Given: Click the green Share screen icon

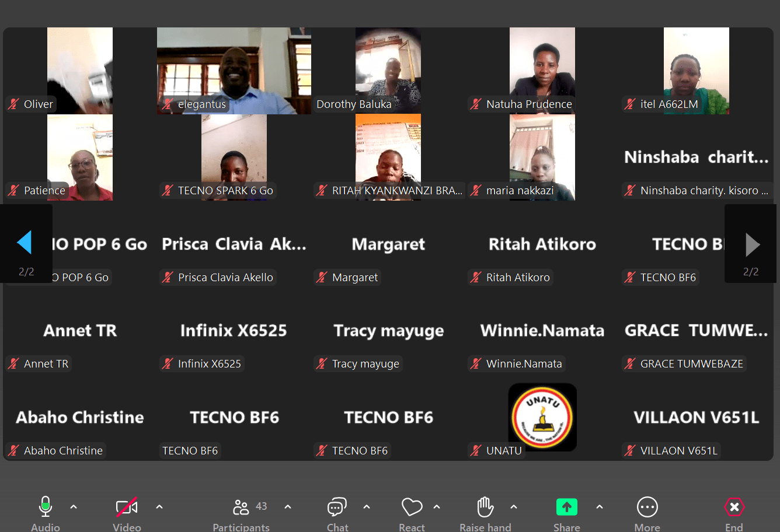Looking at the screenshot, I should click(566, 508).
